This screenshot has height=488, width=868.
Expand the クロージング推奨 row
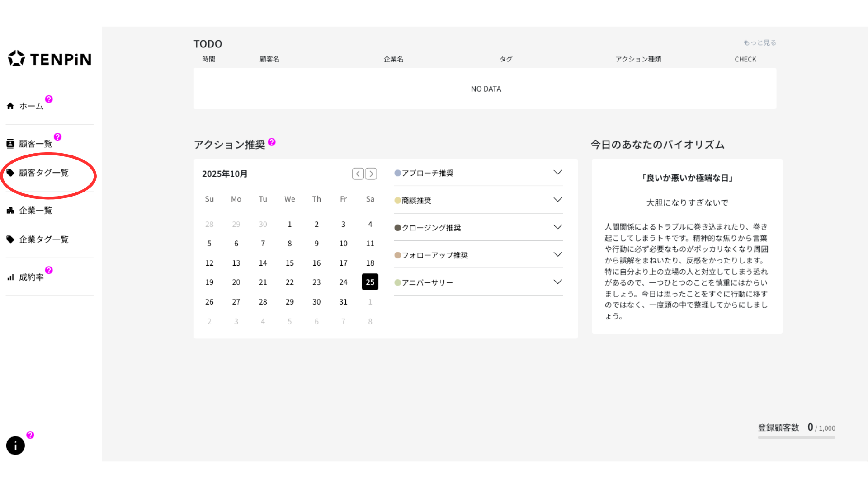coord(557,227)
